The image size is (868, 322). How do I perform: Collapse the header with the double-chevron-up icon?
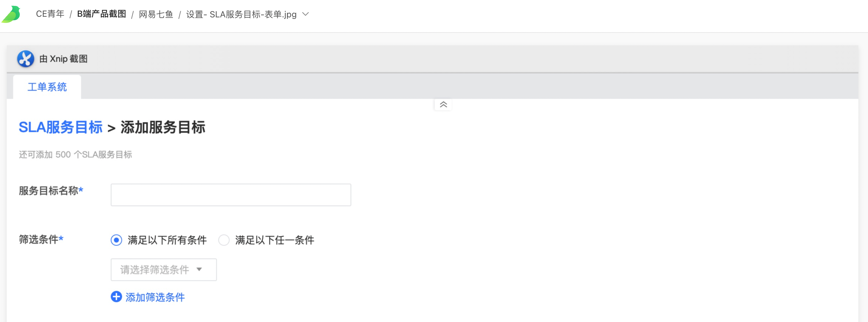(443, 105)
